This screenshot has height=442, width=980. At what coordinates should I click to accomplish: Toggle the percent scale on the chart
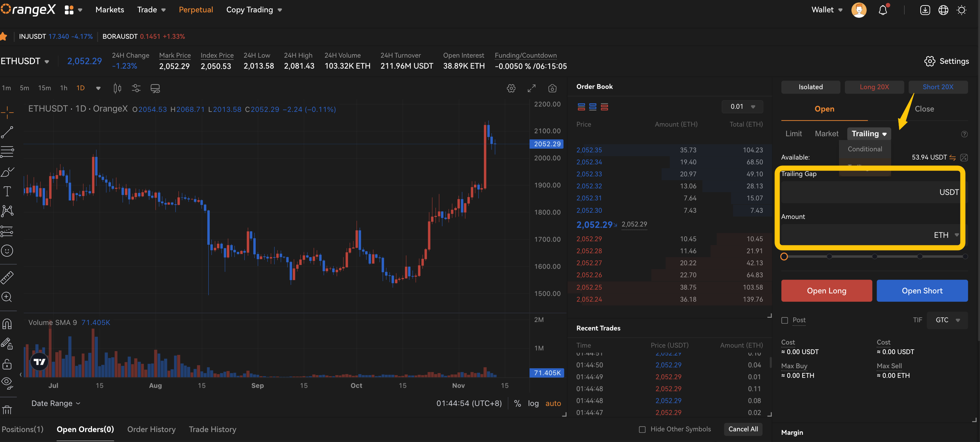click(517, 403)
